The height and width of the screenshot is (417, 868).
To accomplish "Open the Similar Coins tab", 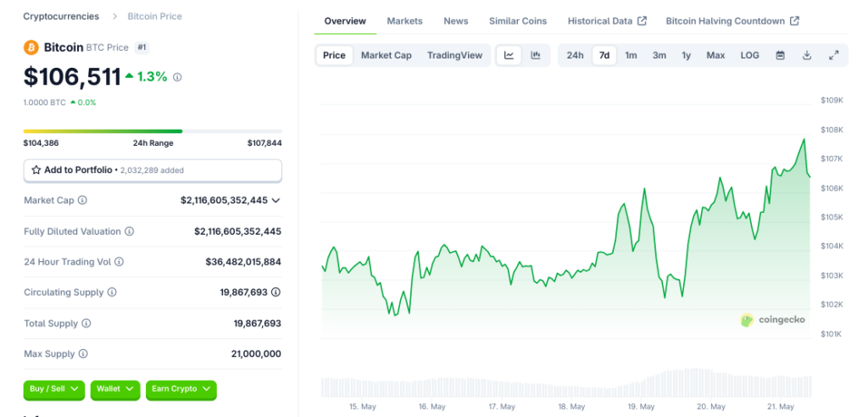I will tap(518, 21).
